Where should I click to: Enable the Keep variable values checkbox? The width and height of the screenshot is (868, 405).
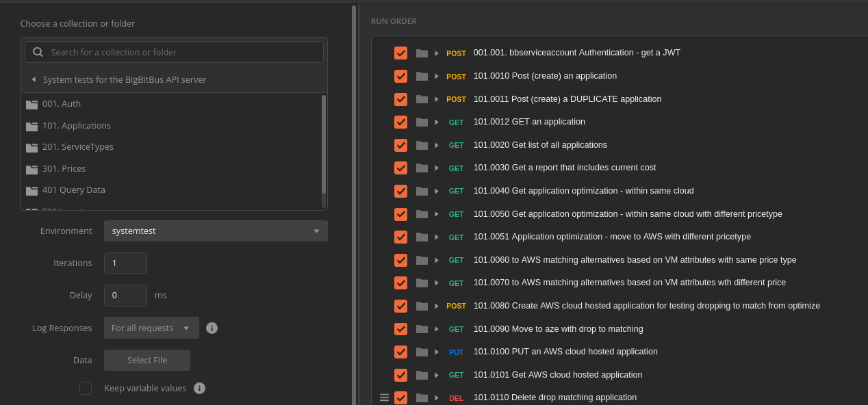(86, 388)
